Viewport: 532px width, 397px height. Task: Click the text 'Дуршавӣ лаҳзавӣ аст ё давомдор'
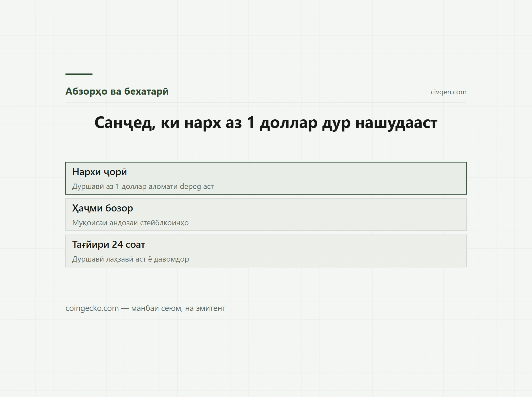(130, 259)
